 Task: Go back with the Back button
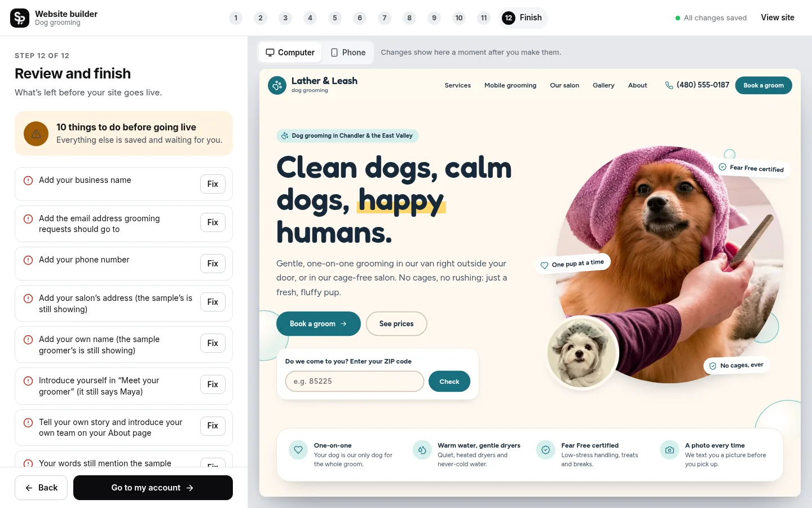point(41,488)
